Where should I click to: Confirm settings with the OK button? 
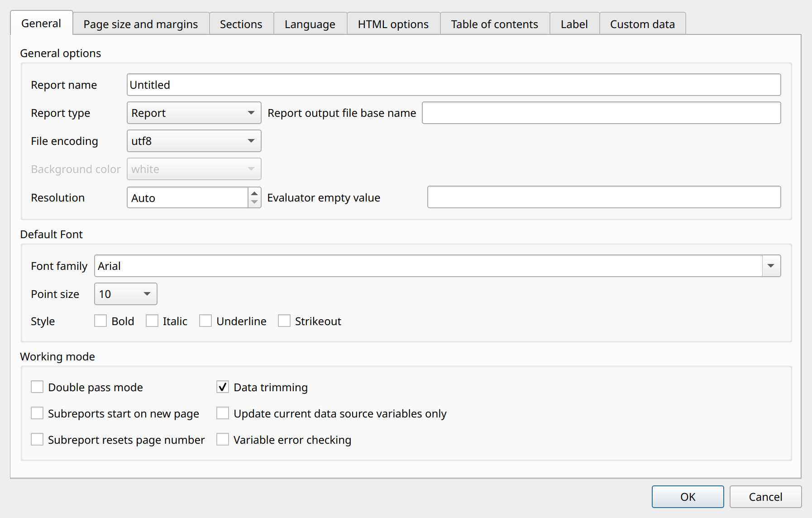(688, 497)
